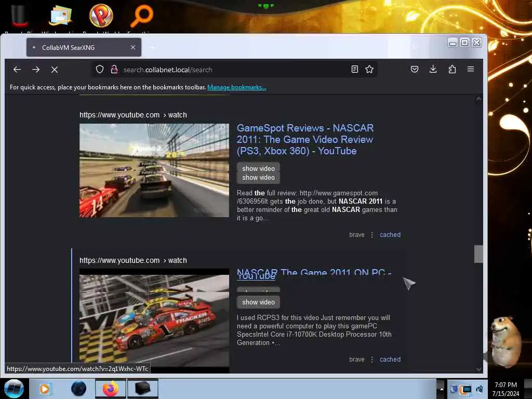Open the Firefox hamburger application menu
The height and width of the screenshot is (399, 532).
[x=471, y=69]
